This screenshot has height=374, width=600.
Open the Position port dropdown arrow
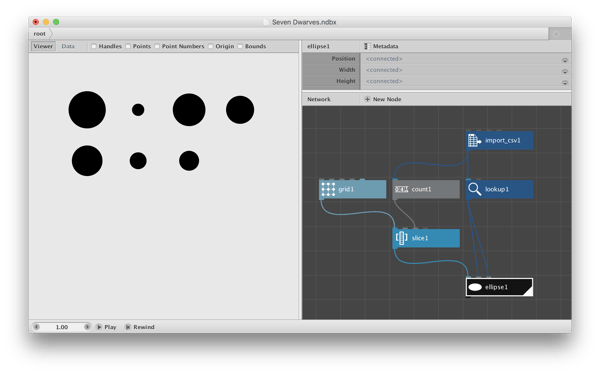click(565, 60)
